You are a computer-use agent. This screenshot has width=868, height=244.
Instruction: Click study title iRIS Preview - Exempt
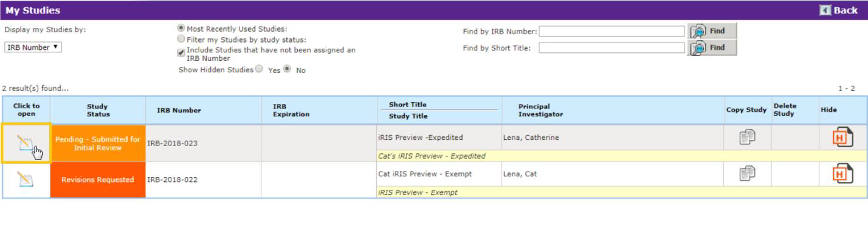418,193
